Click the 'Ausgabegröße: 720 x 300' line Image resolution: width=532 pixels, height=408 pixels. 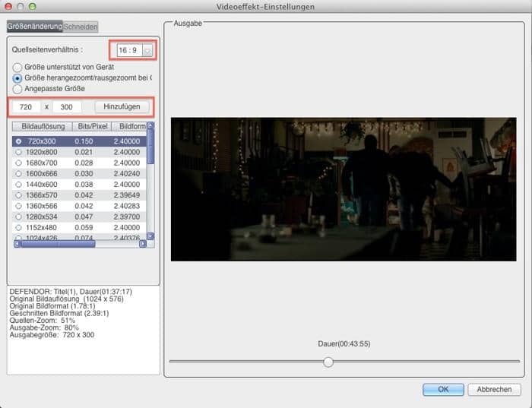pos(52,335)
